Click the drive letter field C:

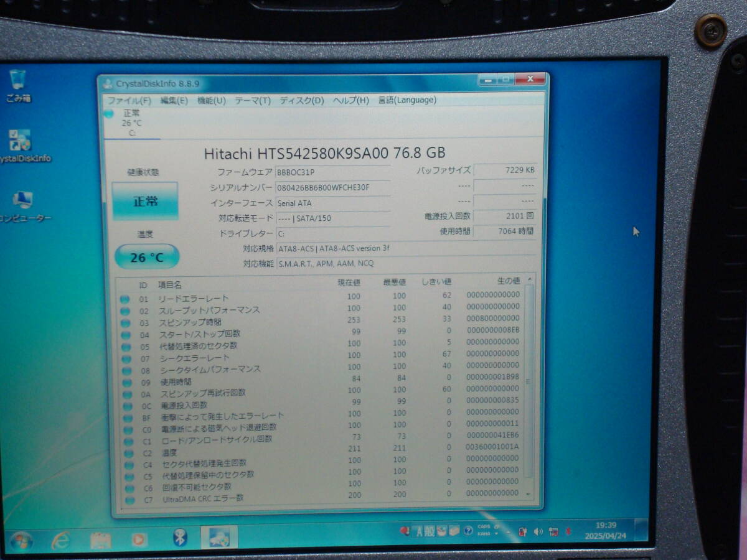(333, 233)
